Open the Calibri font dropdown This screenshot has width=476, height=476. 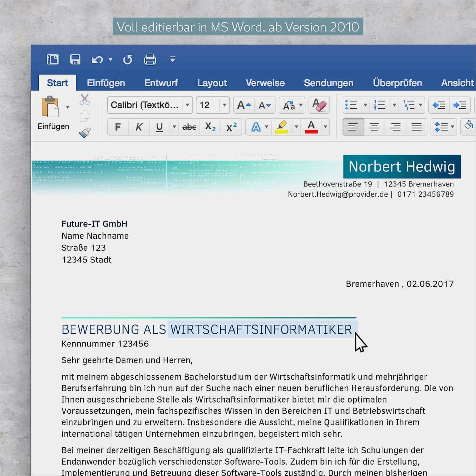[188, 105]
